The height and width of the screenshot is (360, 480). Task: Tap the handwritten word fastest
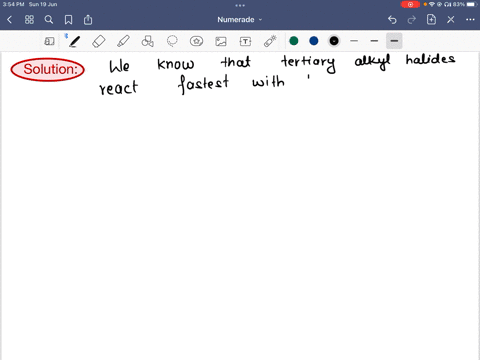204,84
